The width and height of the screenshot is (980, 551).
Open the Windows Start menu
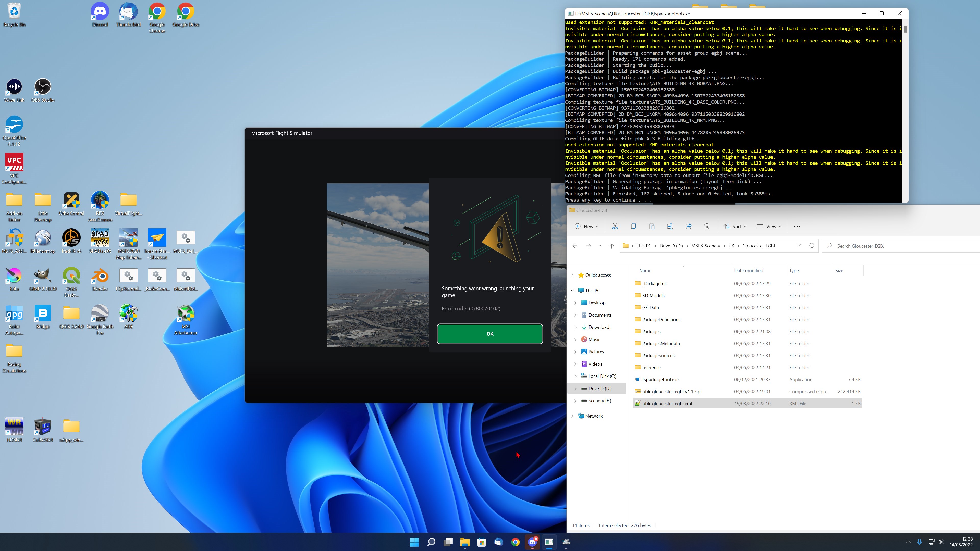pyautogui.click(x=414, y=542)
